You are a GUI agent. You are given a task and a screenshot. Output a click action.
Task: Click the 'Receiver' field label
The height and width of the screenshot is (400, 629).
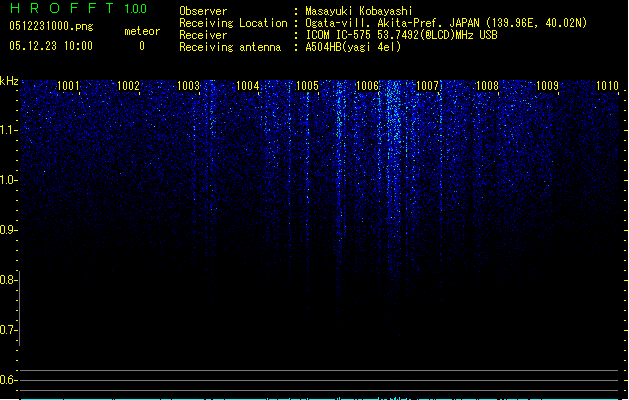point(203,35)
